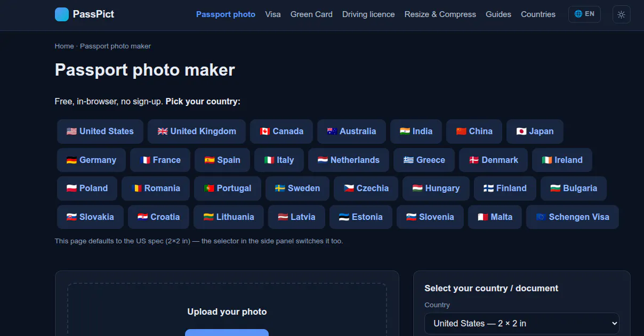The width and height of the screenshot is (644, 336).
Task: Choose India as the country
Action: click(416, 132)
